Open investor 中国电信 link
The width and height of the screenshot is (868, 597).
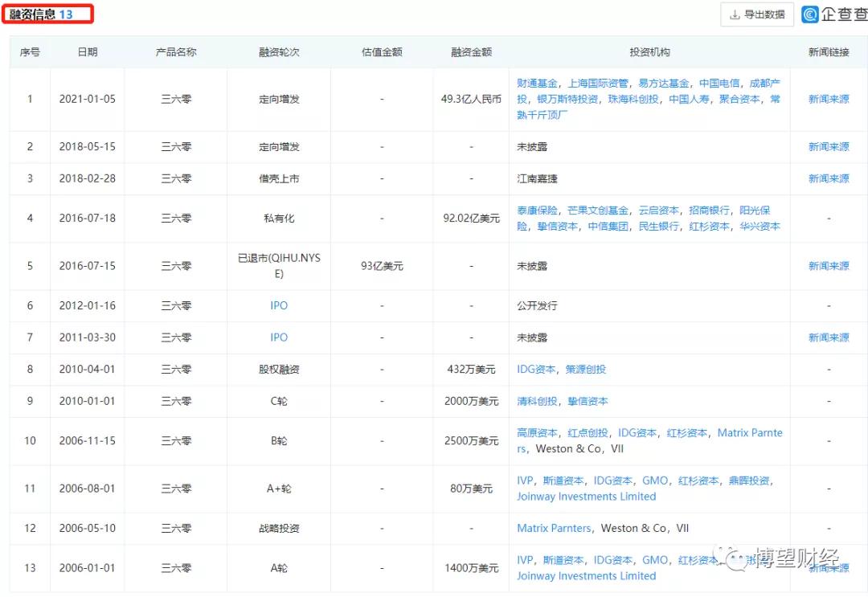[719, 83]
